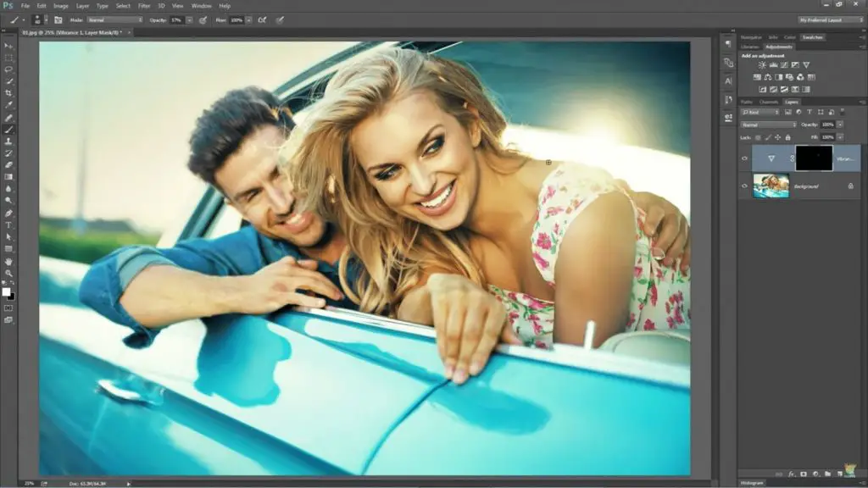Expand the layer Opacity slider arrow

coord(839,125)
